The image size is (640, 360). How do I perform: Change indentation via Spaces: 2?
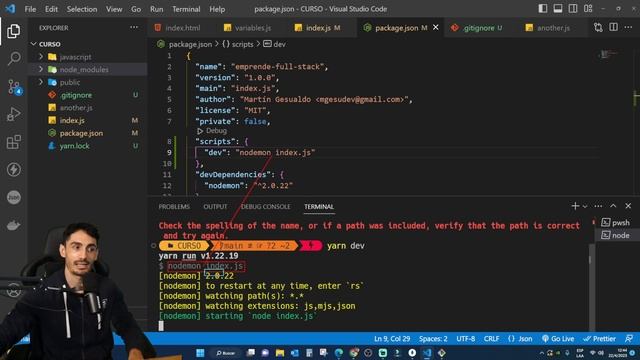pos(433,339)
